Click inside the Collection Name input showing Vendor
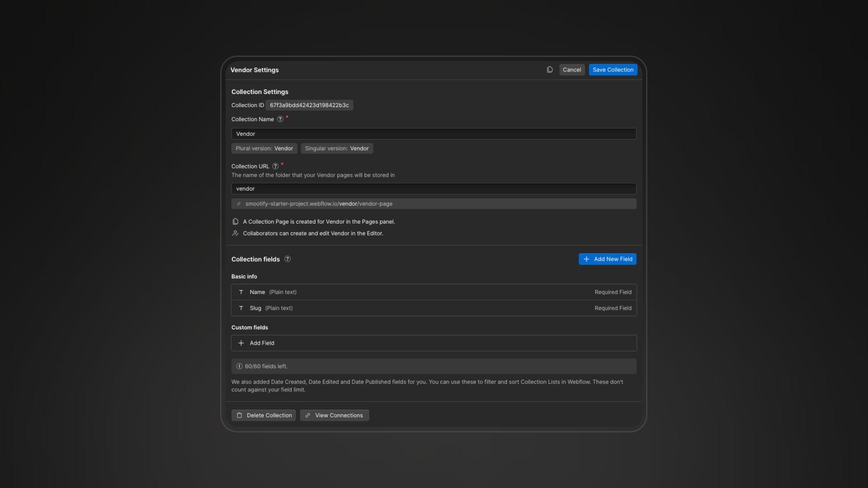 [x=433, y=134]
